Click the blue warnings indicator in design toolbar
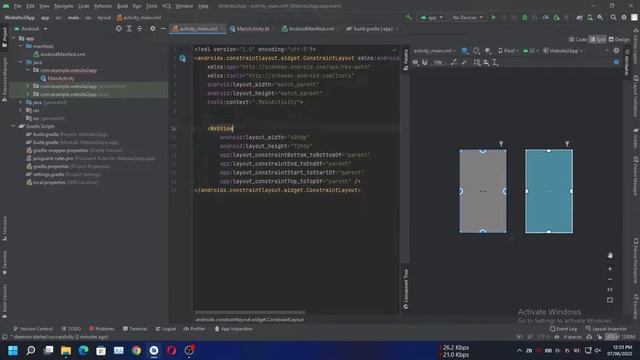Viewport: 640px width, 360px height. pyautogui.click(x=616, y=62)
